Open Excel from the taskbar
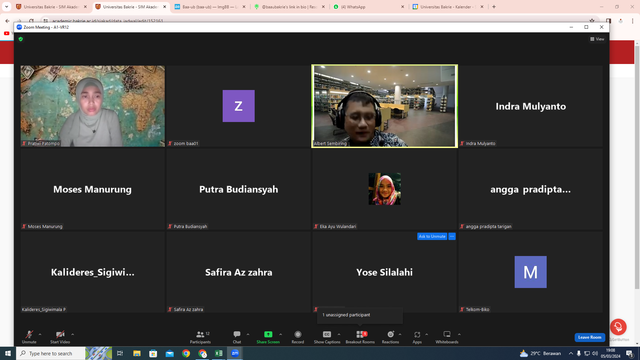Screen dimensions: 640x360 219,353
